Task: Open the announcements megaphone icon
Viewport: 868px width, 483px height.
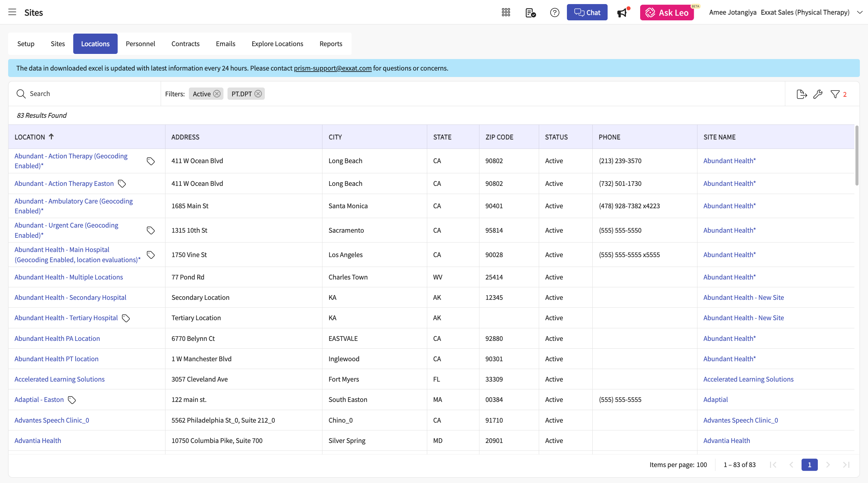Action: (622, 13)
